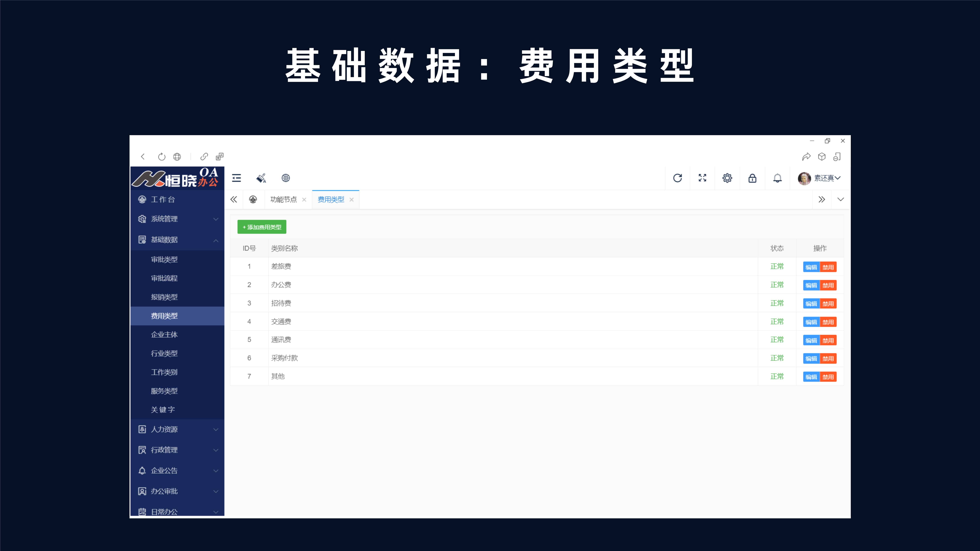Select 审批流程 in the sidebar
This screenshot has width=980, height=551.
tap(177, 278)
